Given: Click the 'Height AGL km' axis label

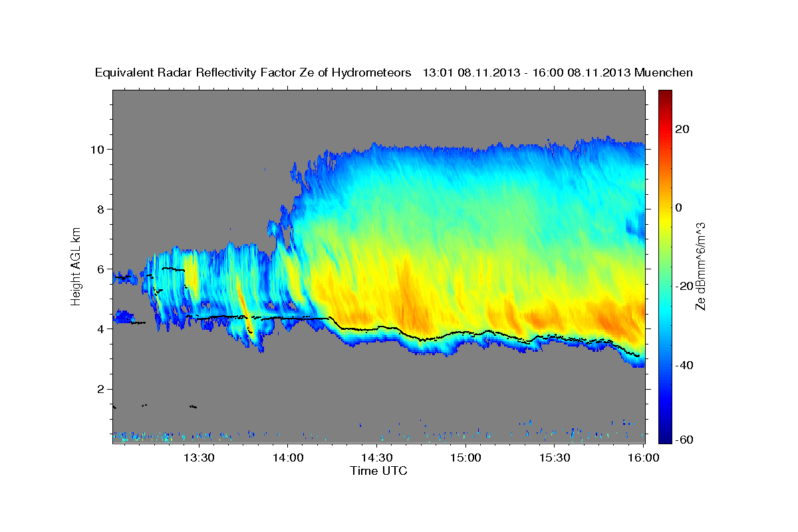Looking at the screenshot, I should [x=76, y=266].
